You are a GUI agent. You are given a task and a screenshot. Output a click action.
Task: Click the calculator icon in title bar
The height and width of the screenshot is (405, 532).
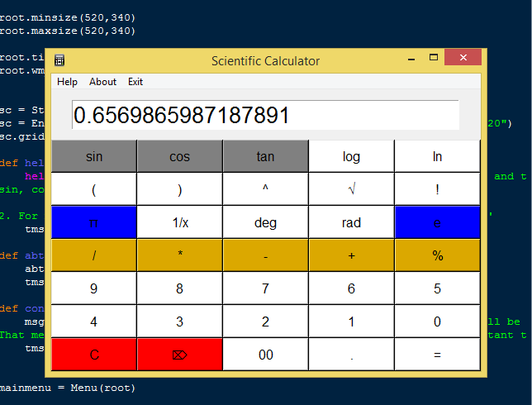point(59,60)
